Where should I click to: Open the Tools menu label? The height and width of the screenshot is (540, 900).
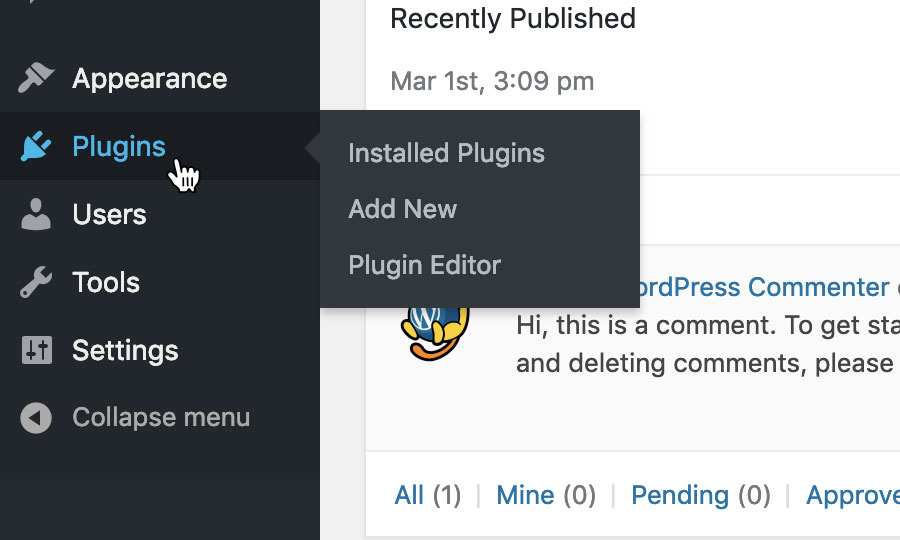(x=106, y=283)
